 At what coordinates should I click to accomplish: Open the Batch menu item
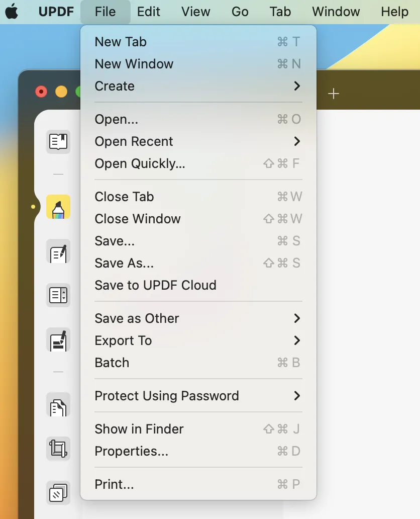coord(198,363)
